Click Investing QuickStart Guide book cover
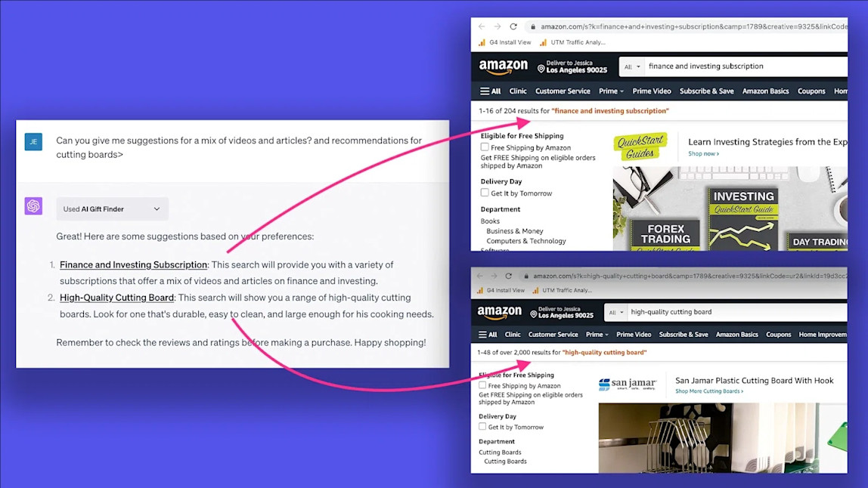The height and width of the screenshot is (488, 868). tap(743, 218)
